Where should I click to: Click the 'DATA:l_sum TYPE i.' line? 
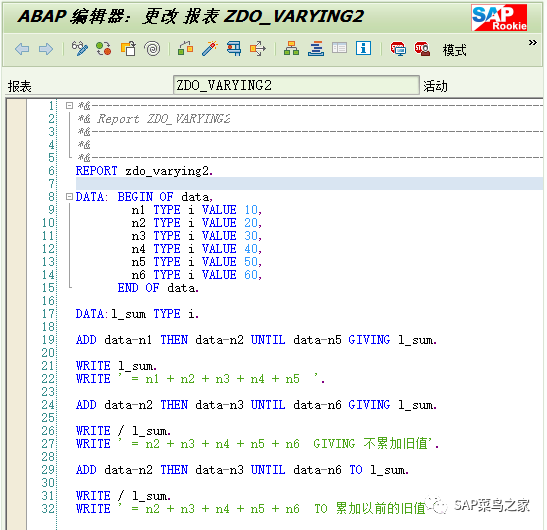[x=137, y=314]
